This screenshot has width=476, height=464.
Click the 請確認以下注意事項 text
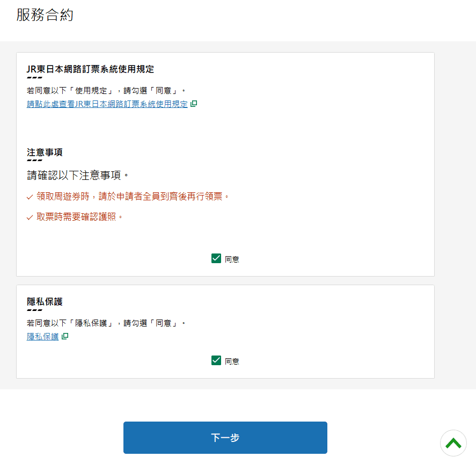pyautogui.click(x=78, y=175)
